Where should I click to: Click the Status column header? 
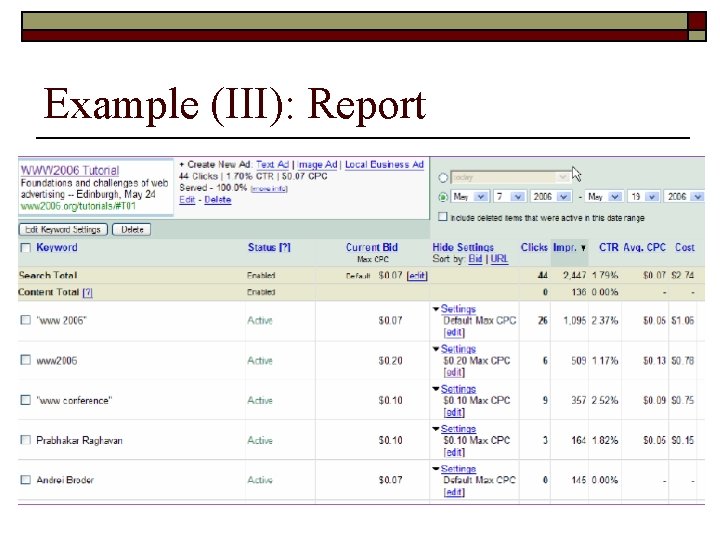pos(269,247)
